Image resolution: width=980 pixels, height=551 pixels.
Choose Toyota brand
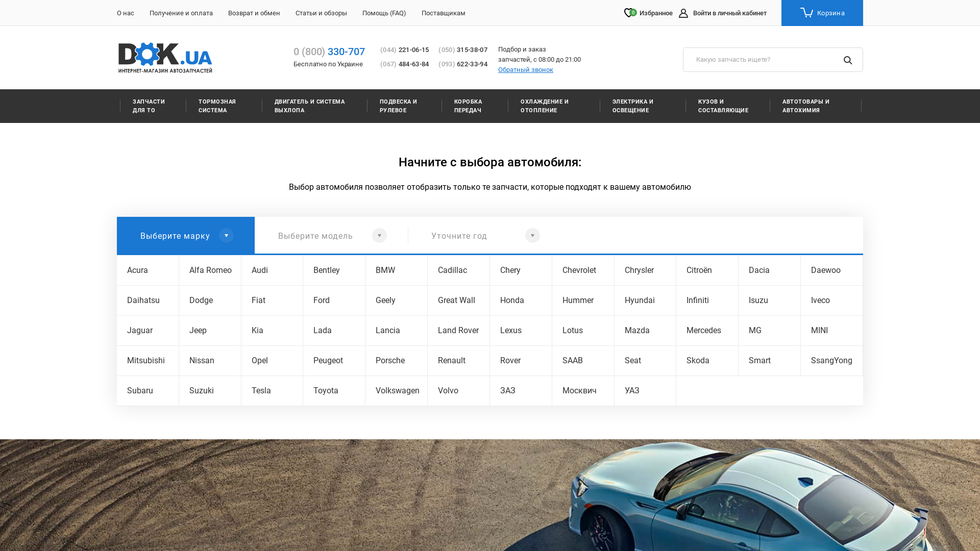click(334, 390)
